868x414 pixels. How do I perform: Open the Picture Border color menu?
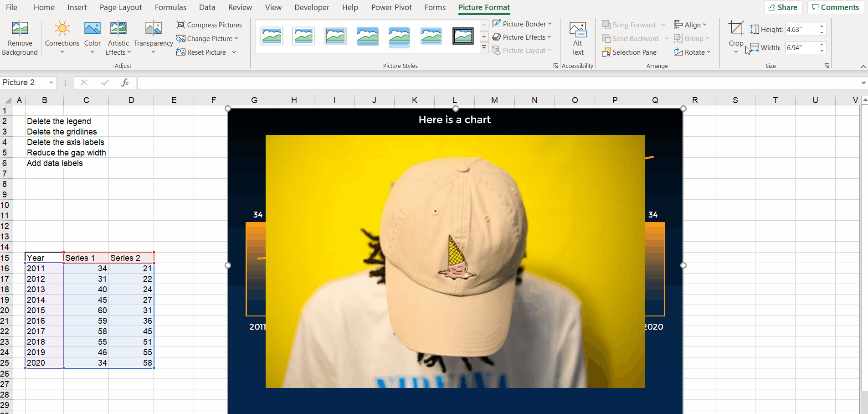[x=521, y=24]
